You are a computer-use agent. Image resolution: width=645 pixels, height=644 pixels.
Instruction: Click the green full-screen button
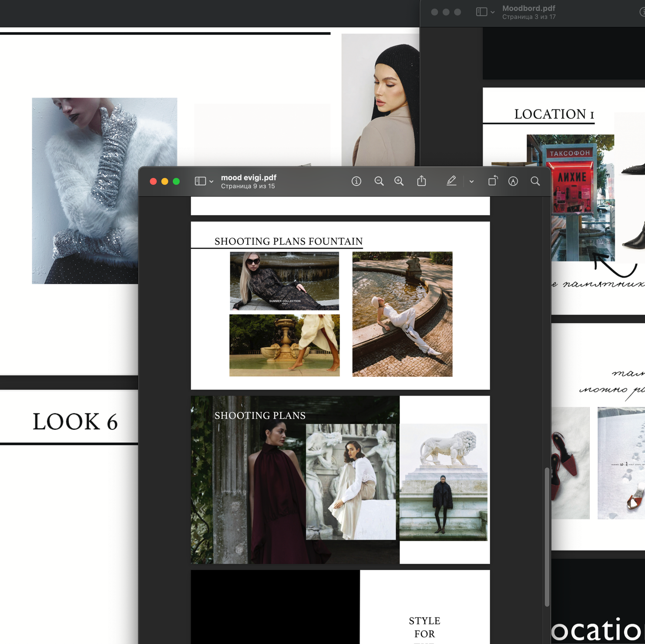pos(176,181)
